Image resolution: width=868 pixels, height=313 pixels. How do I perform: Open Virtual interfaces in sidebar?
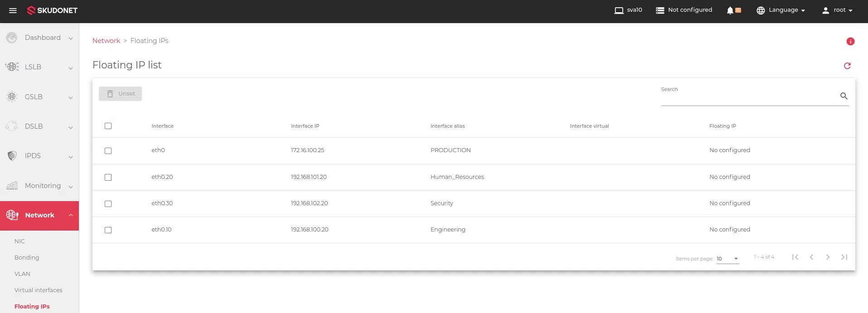click(x=39, y=290)
